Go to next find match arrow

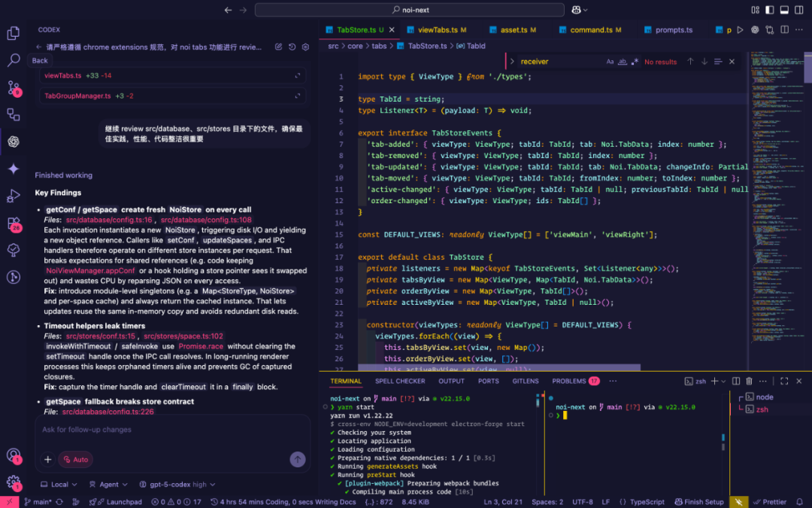pos(704,61)
